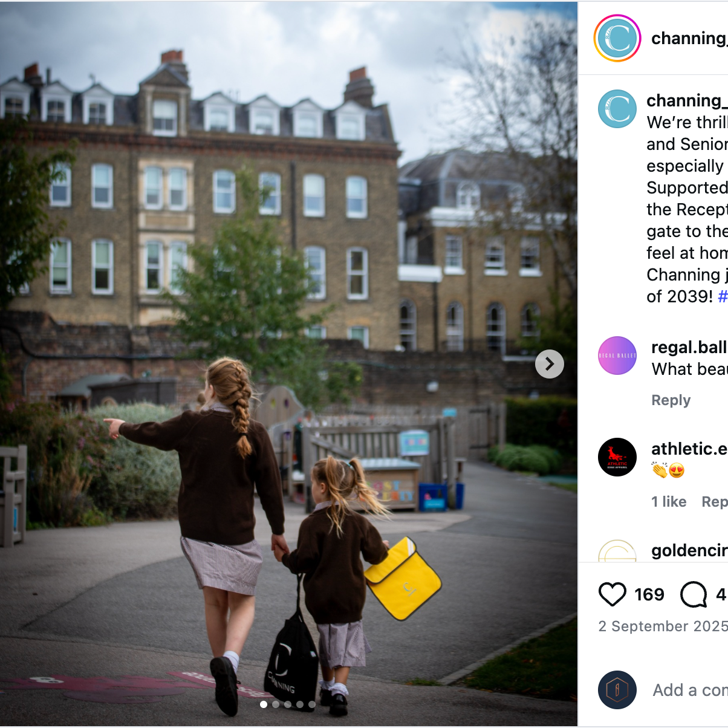Jump to the last carousel dot
Image resolution: width=728 pixels, height=728 pixels.
pos(312,704)
